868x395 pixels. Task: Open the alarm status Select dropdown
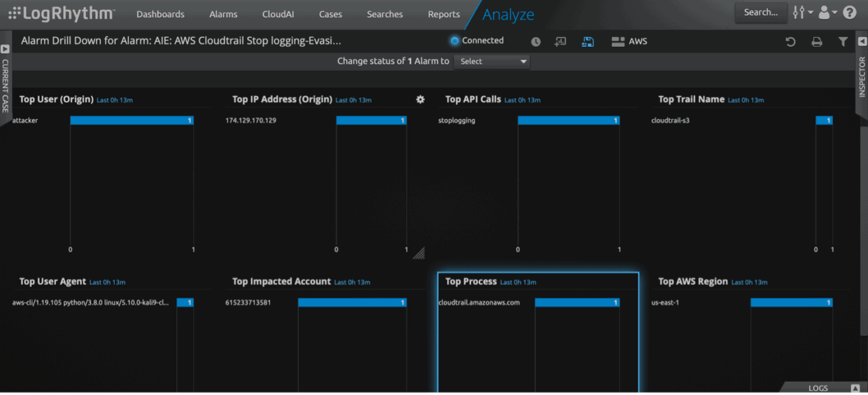click(492, 62)
